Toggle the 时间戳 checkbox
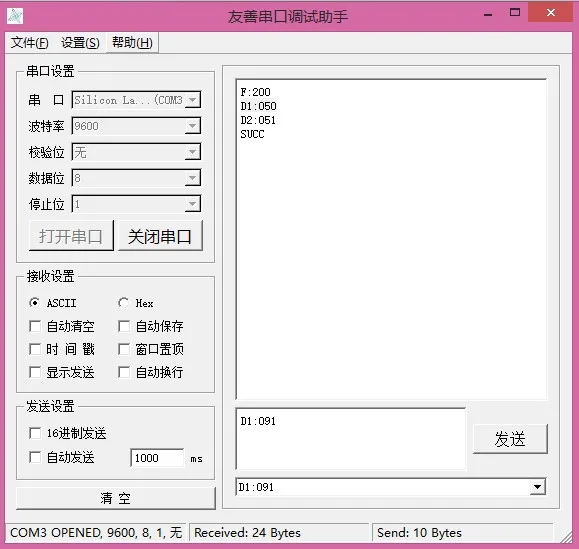 pos(35,349)
